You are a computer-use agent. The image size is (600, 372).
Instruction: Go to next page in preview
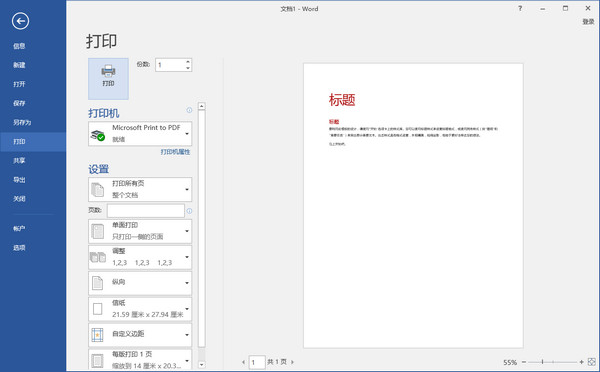click(x=292, y=362)
